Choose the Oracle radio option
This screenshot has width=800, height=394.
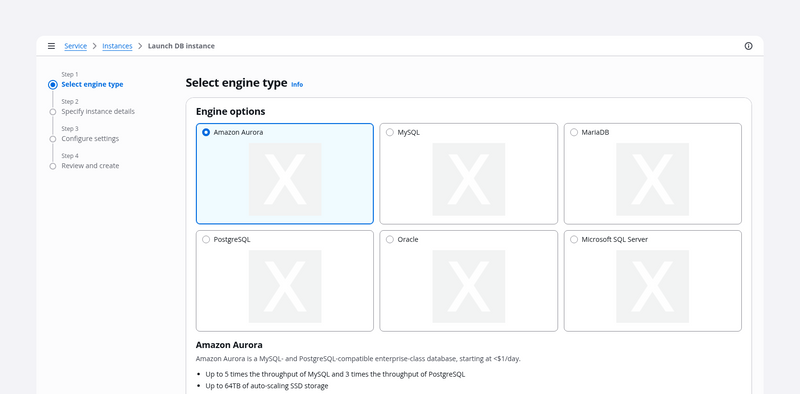pos(390,239)
